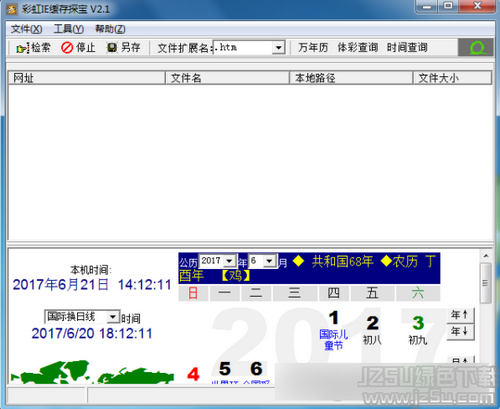Click the app icon in the title bar
This screenshot has height=409, width=500.
coord(11,9)
